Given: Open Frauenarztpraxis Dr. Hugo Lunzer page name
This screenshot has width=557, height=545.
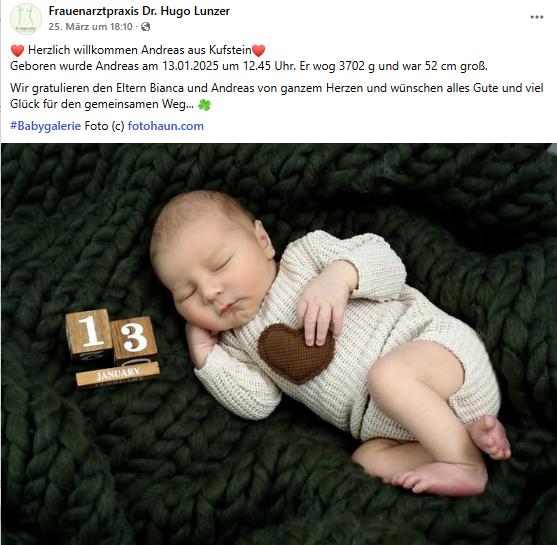Looking at the screenshot, I should [x=139, y=11].
